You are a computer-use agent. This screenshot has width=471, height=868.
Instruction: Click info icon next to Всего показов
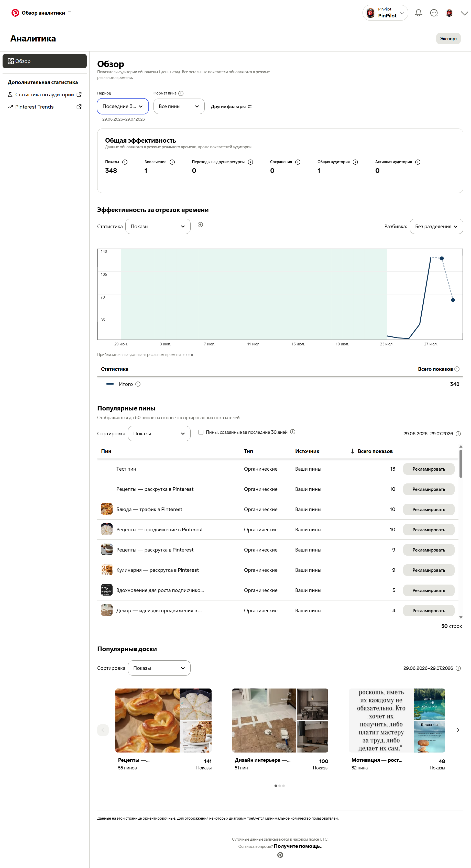[x=457, y=369]
